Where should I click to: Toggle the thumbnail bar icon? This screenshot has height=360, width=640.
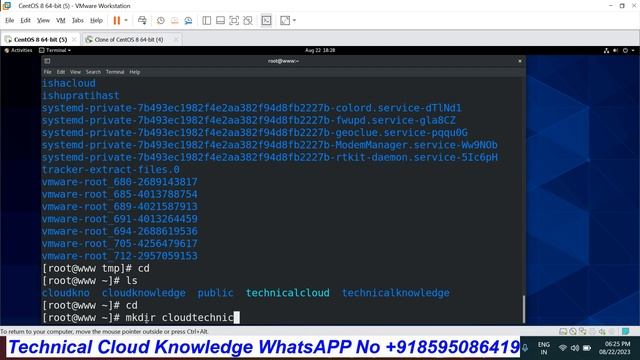tap(220, 20)
